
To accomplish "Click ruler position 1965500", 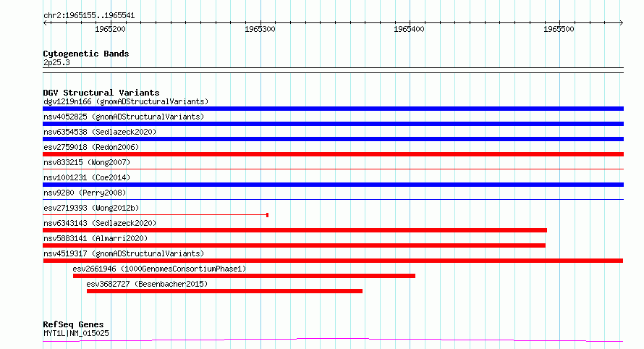I will pyautogui.click(x=559, y=29).
